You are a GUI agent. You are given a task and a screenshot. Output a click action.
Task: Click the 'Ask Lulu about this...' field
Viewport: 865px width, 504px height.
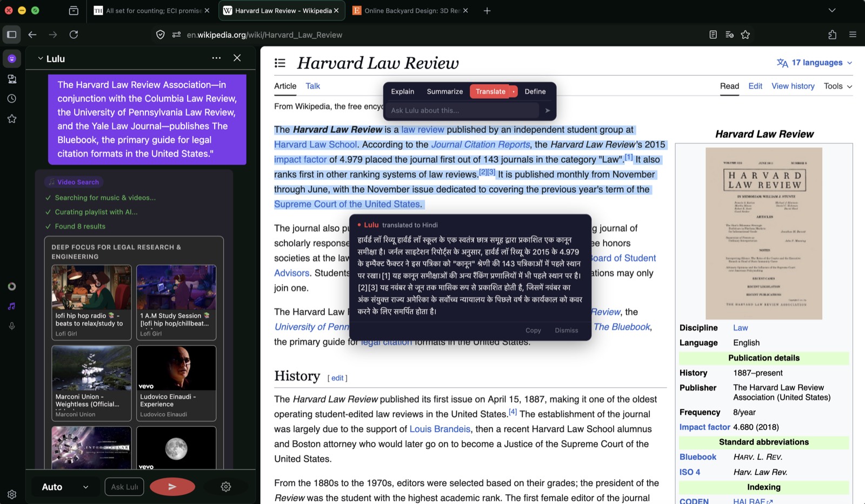coord(464,110)
